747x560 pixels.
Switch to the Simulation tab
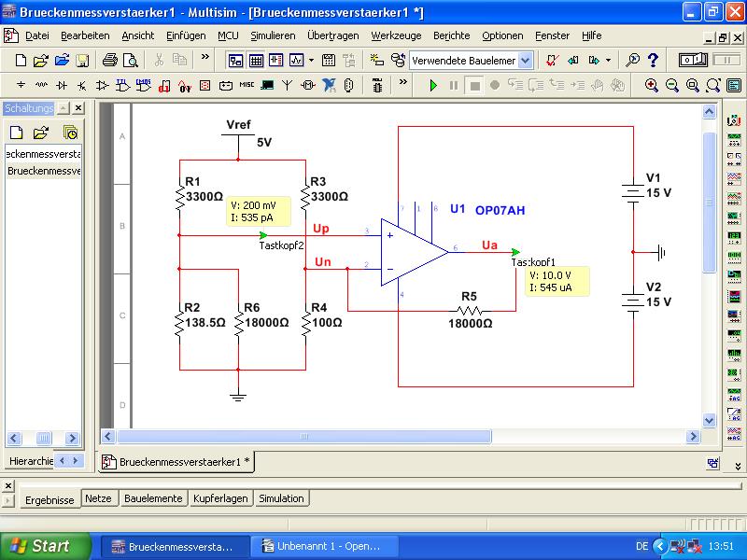[x=281, y=498]
